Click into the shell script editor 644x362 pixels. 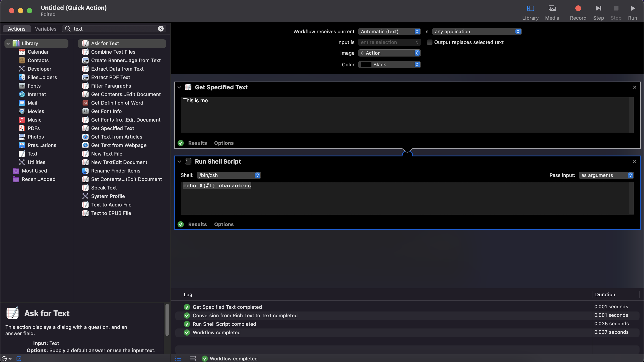[405, 198]
